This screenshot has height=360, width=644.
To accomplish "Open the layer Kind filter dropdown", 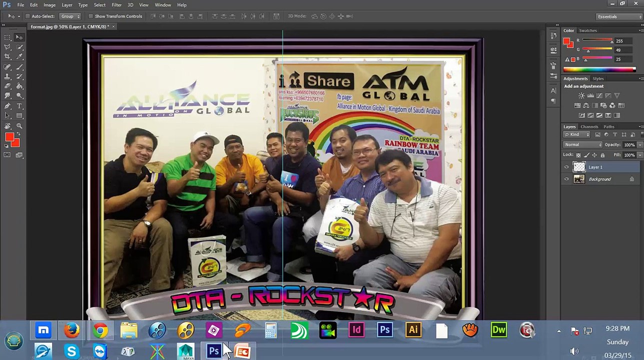I will pyautogui.click(x=576, y=134).
